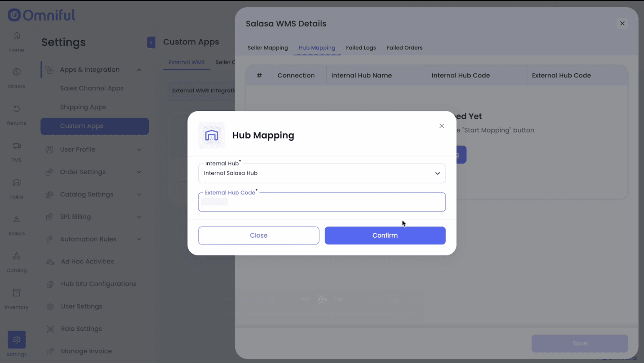Image resolution: width=644 pixels, height=363 pixels.
Task: Expand the User Profile section
Action: 139,149
